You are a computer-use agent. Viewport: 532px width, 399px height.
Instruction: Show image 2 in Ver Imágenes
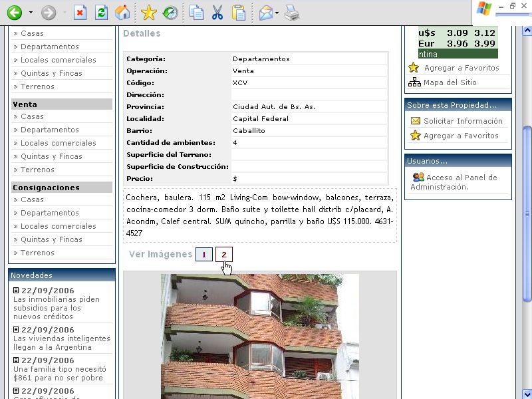[x=224, y=255]
